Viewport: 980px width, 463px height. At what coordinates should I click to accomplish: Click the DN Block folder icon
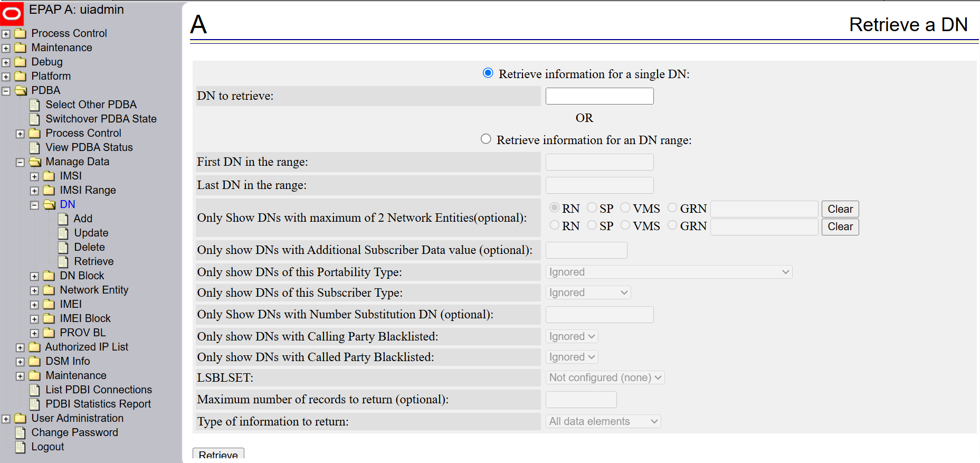pos(49,276)
